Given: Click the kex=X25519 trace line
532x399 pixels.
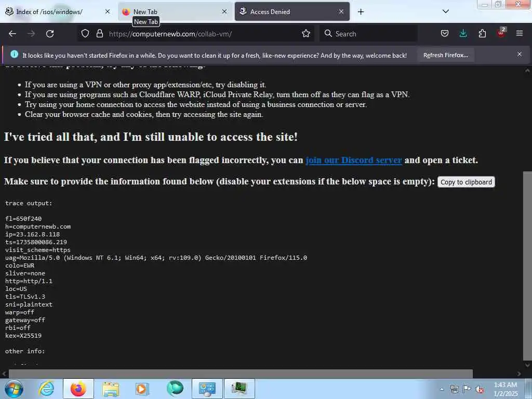Looking at the screenshot, I should (x=23, y=336).
